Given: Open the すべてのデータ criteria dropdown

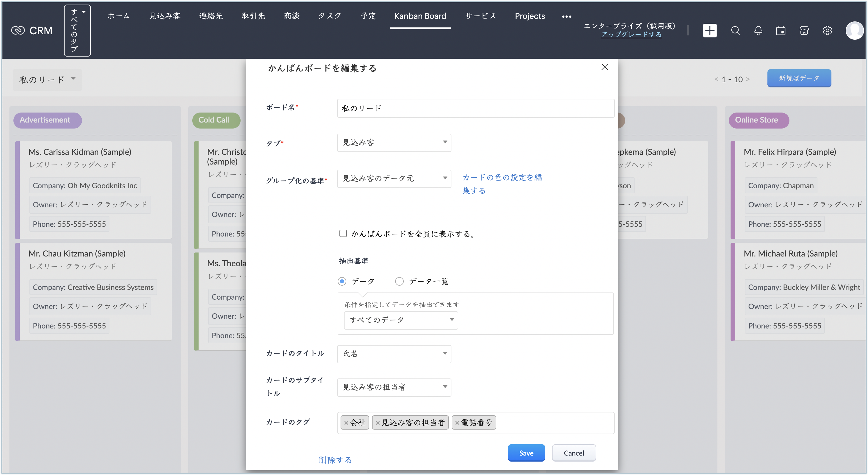Looking at the screenshot, I should pyautogui.click(x=401, y=320).
